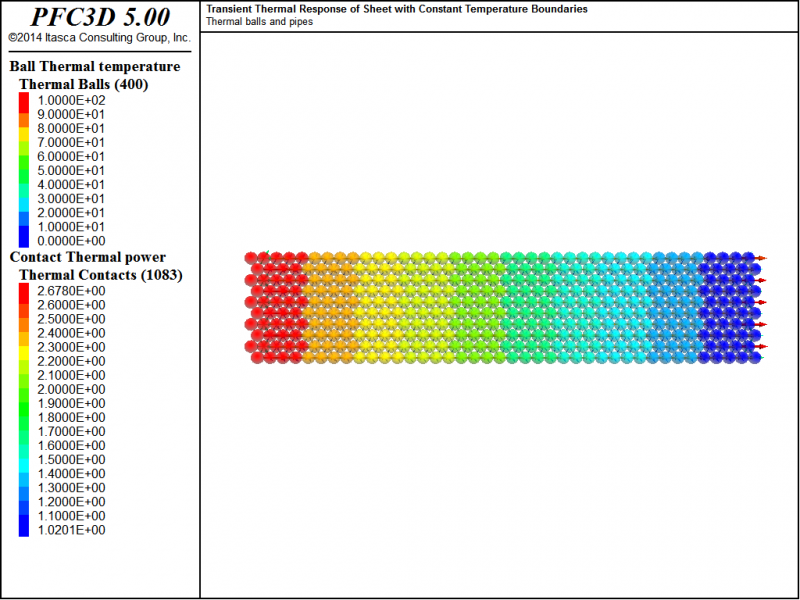Click the 5.0000E+01 temperature value

click(x=71, y=170)
